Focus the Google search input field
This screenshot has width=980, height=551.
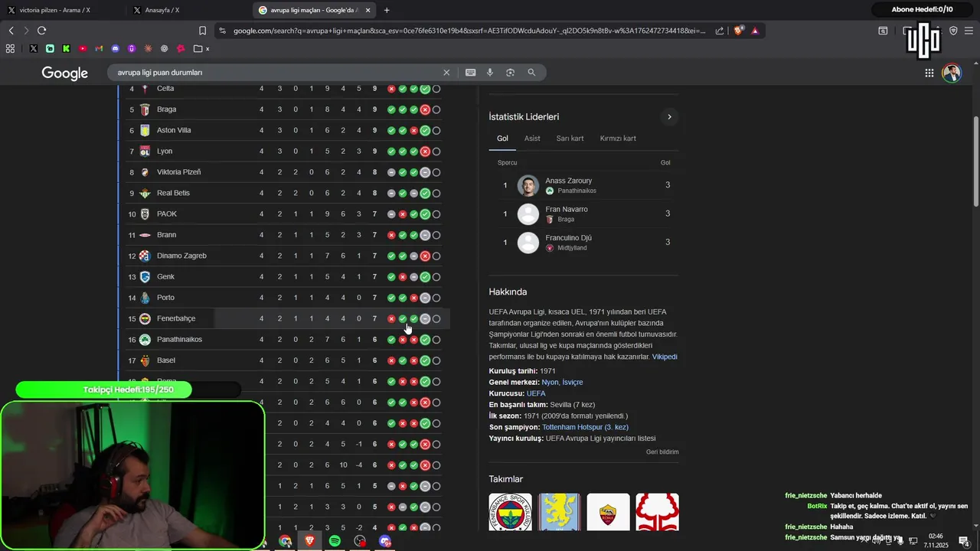coord(276,72)
